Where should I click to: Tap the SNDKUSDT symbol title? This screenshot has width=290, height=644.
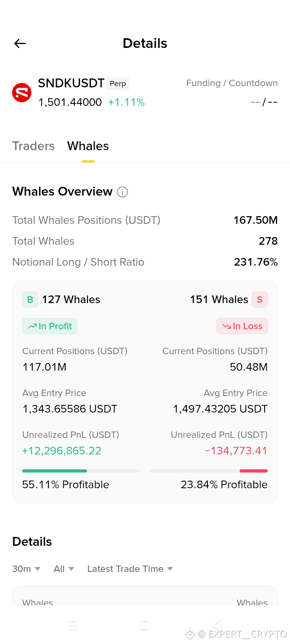pos(71,83)
